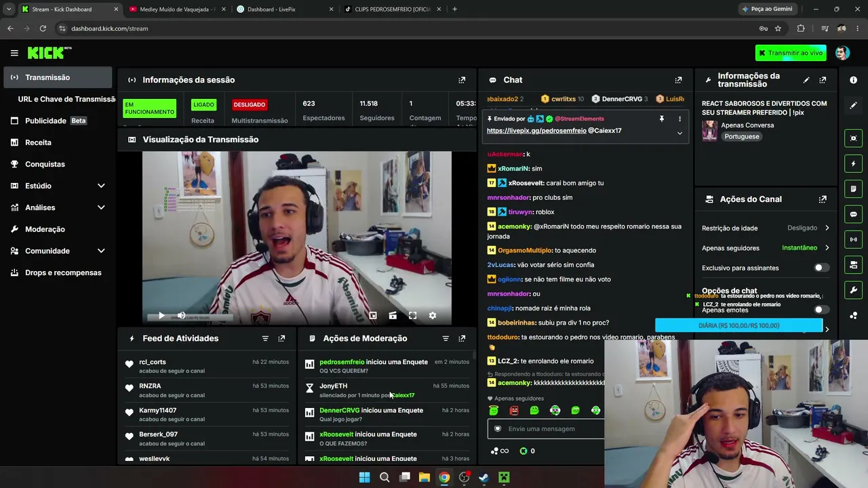Open the profile avatar in the top right
This screenshot has width=868, height=488.
pos(842,53)
